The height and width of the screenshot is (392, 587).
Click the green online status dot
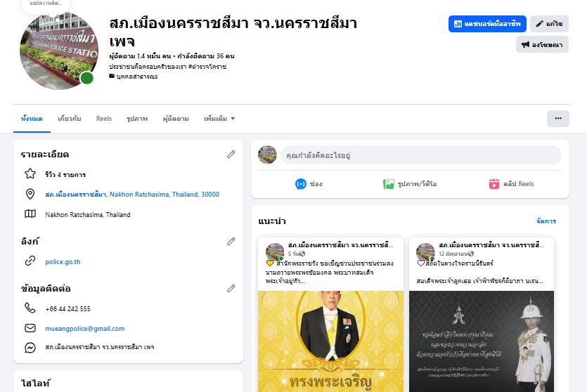pos(87,78)
